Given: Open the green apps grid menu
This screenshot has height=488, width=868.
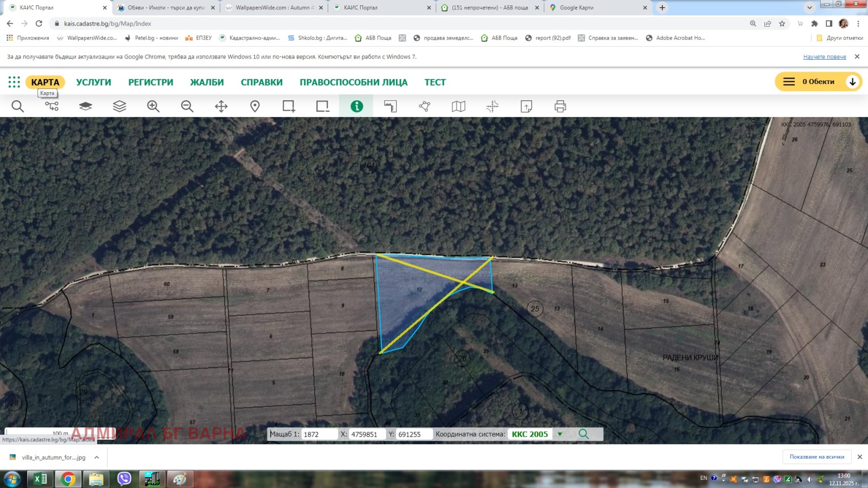Looking at the screenshot, I should (x=14, y=82).
